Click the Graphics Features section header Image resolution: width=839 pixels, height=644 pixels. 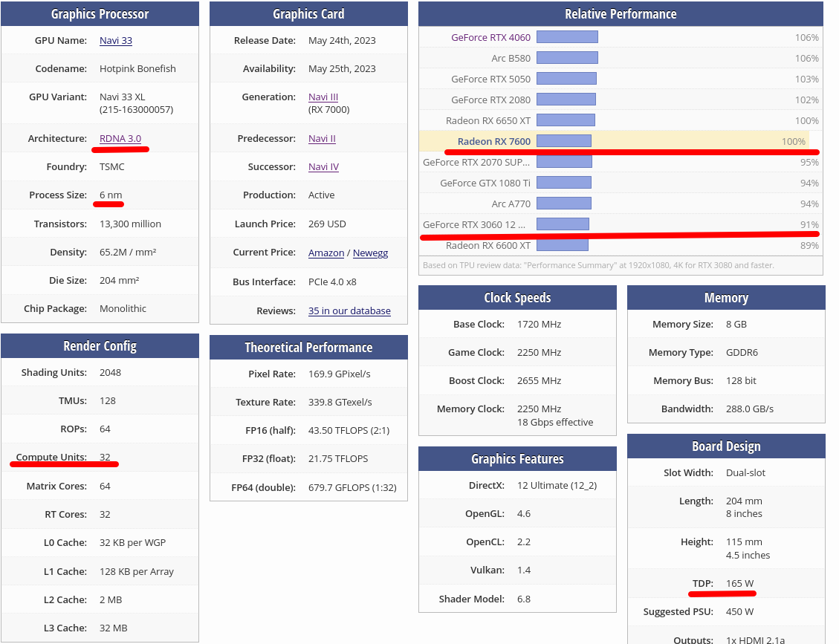coord(517,459)
